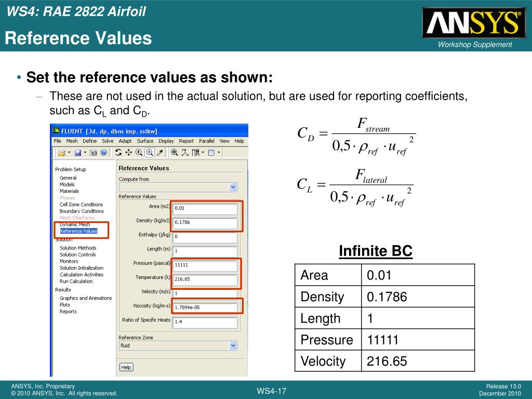This screenshot has width=532, height=399.
Task: Click the Problem Setup tree heading
Action: coord(71,169)
